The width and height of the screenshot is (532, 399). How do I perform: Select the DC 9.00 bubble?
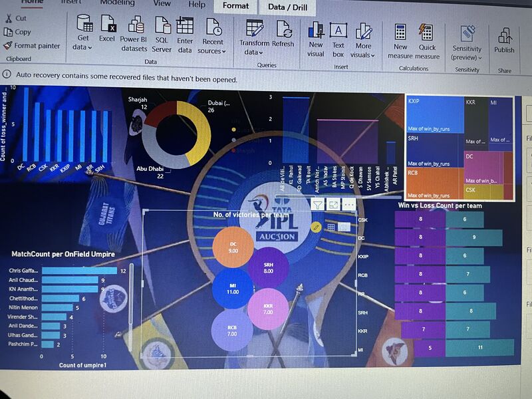coord(233,247)
